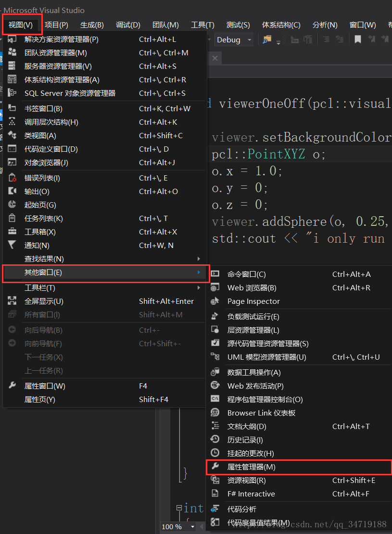
Task: Close the editor tab with X
Action: pyautogui.click(x=215, y=58)
